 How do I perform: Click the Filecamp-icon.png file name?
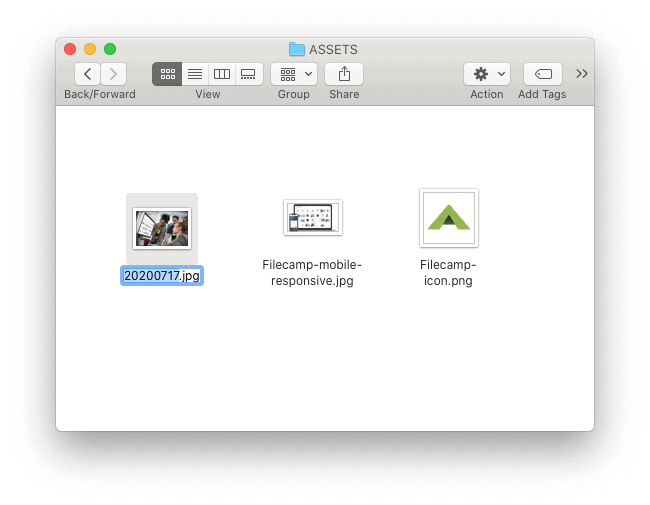pyautogui.click(x=448, y=272)
